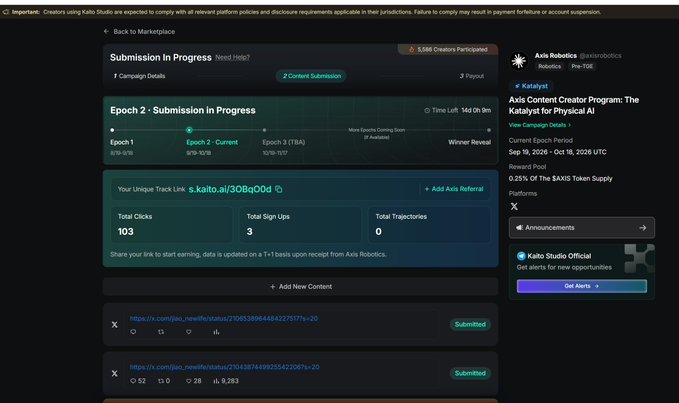Click the Submitted badge on second submission
This screenshot has width=679, height=403.
(x=470, y=373)
